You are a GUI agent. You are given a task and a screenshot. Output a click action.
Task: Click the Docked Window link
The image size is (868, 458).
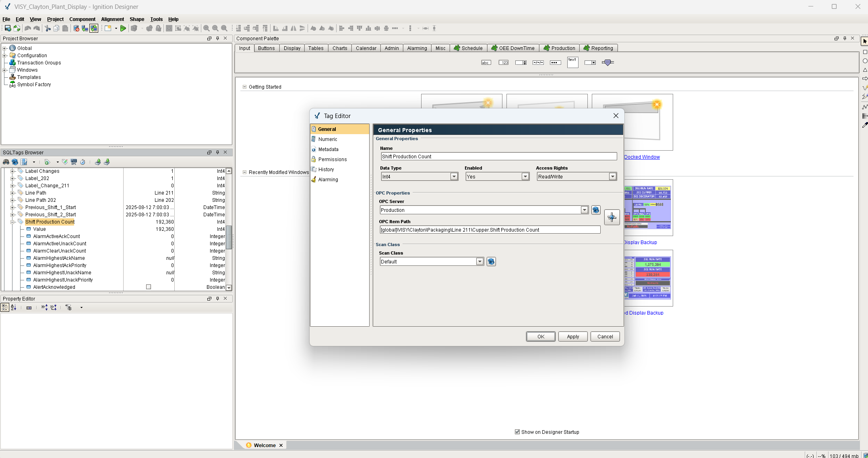click(x=642, y=157)
